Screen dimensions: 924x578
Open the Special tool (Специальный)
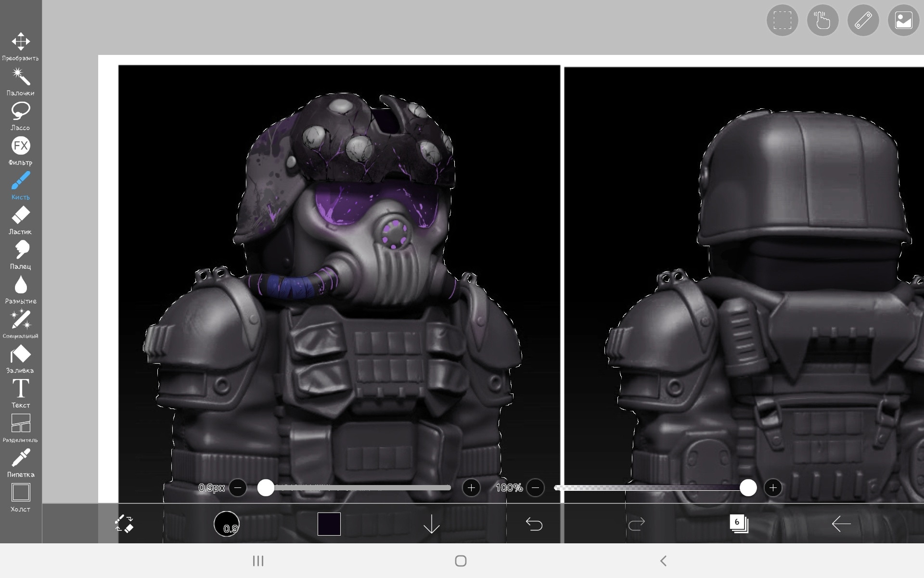(x=21, y=324)
